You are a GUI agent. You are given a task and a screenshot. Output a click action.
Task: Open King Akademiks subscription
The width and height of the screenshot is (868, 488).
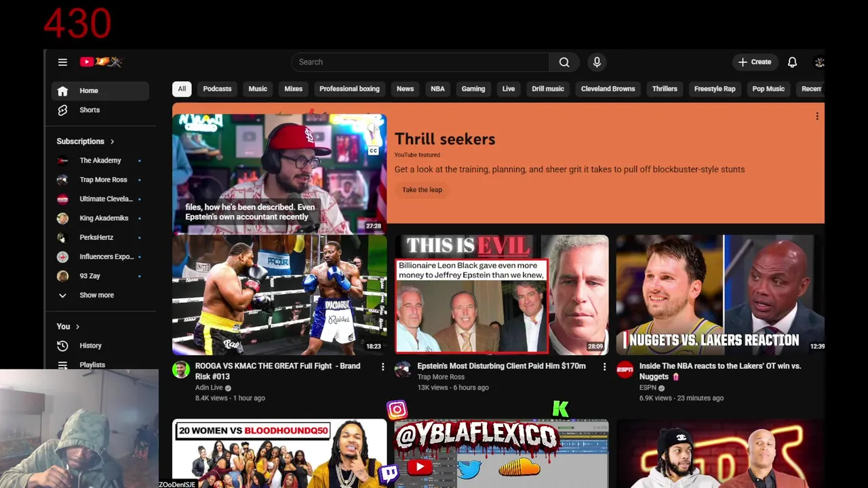(x=100, y=218)
